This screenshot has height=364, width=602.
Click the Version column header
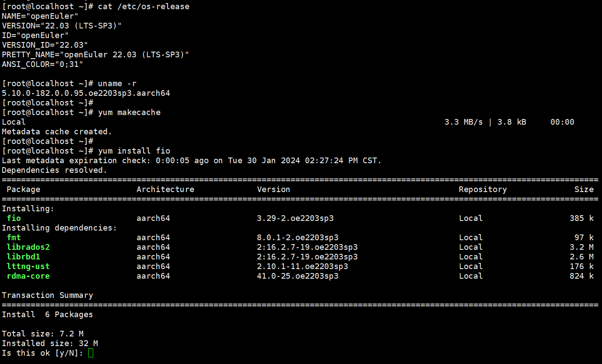[273, 189]
